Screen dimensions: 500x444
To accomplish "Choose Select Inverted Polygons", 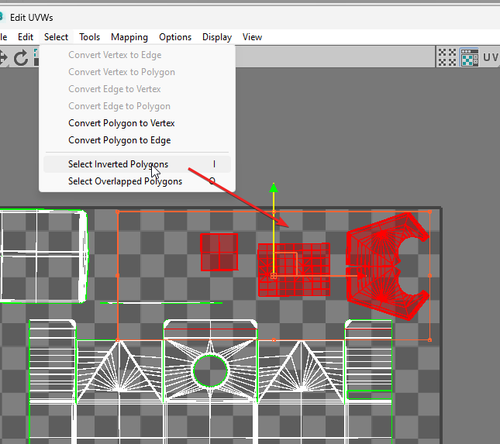I will point(137,164).
